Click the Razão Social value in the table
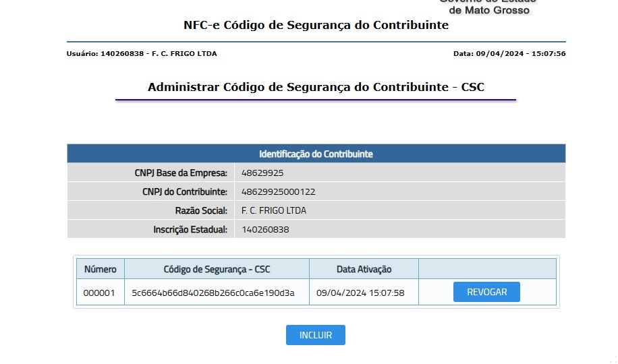The height and width of the screenshot is (364, 618). coord(274,210)
